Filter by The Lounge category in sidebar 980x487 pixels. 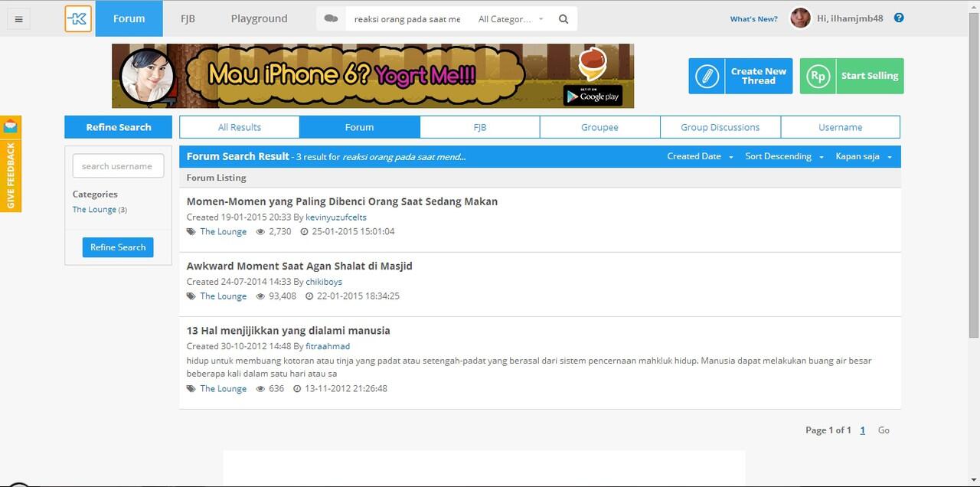pos(94,210)
